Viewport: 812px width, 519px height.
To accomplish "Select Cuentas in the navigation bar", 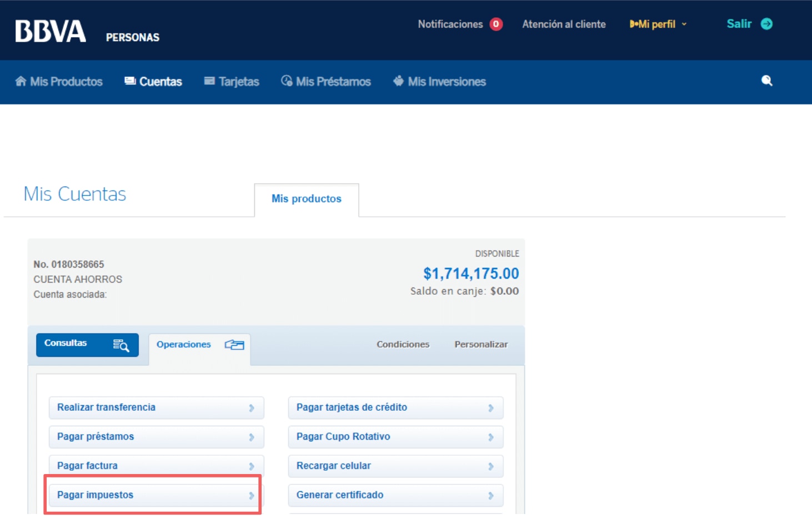I will [161, 82].
